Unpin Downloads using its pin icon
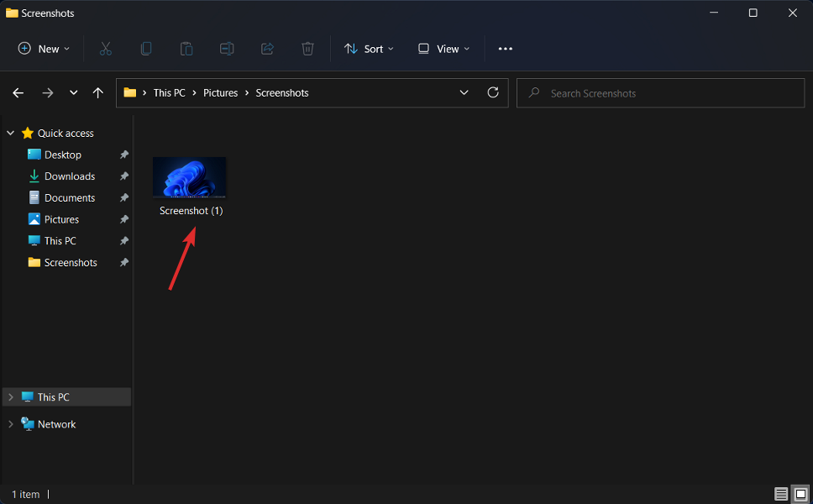 pos(124,176)
